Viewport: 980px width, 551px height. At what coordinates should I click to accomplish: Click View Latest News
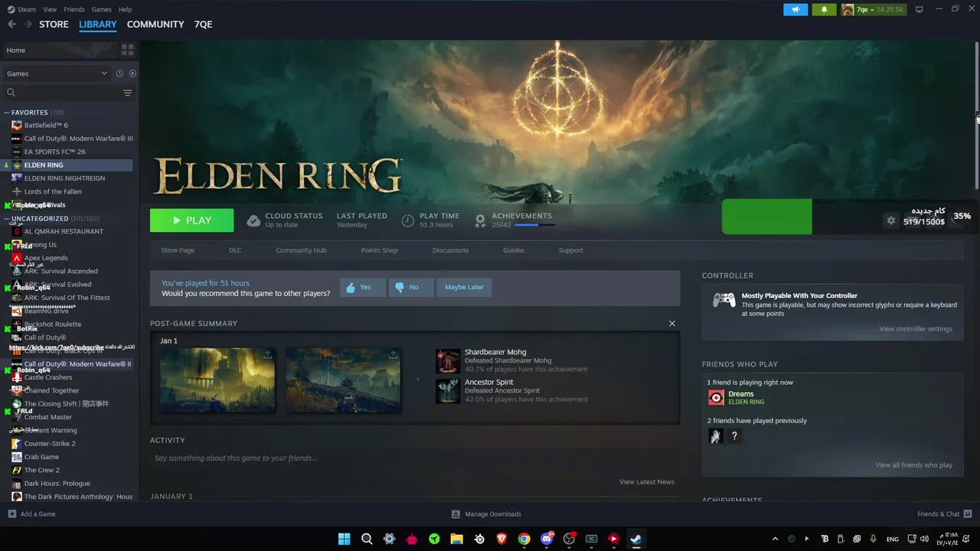pos(647,482)
